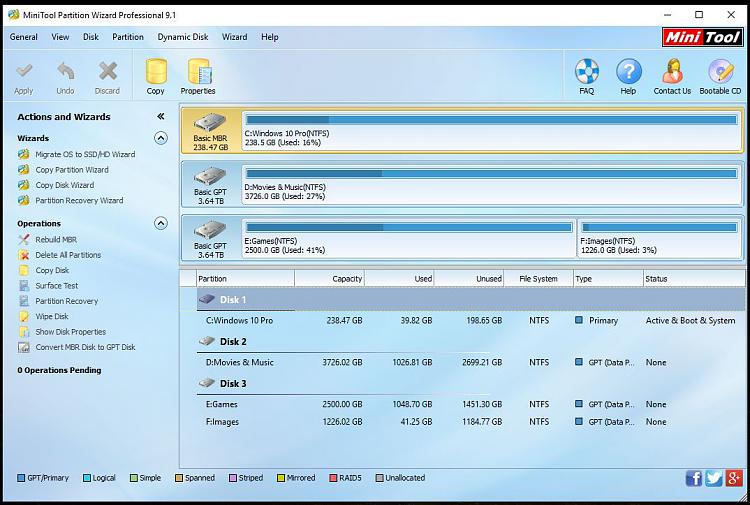Image resolution: width=750 pixels, height=505 pixels.
Task: Click the Undo arrow toolbar icon
Action: click(x=66, y=72)
